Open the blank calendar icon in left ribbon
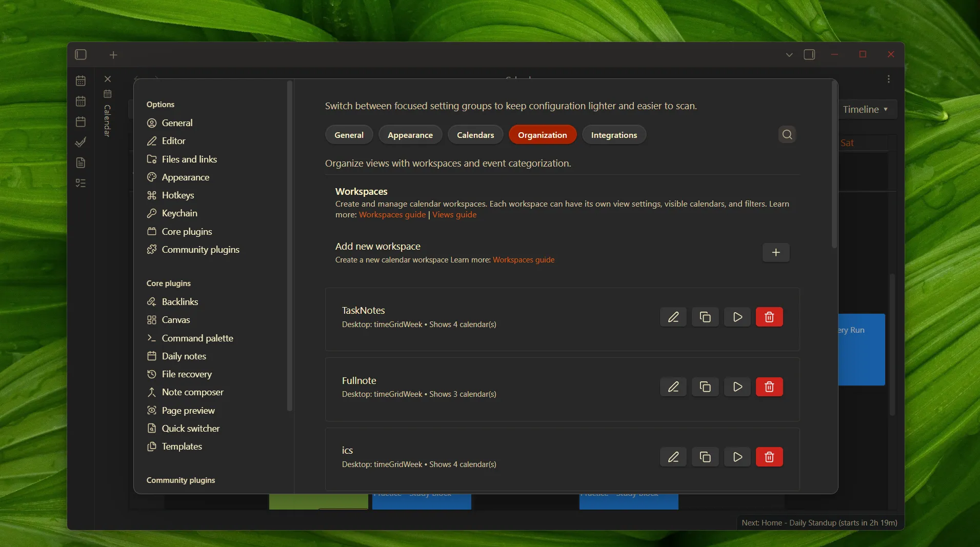980x547 pixels. [81, 121]
